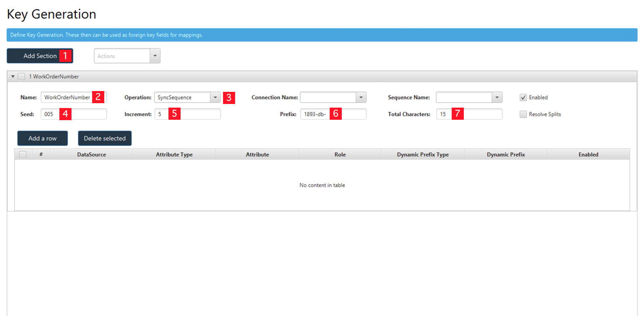Focus the Seed input field
This screenshot has height=316, width=644.
click(74, 114)
